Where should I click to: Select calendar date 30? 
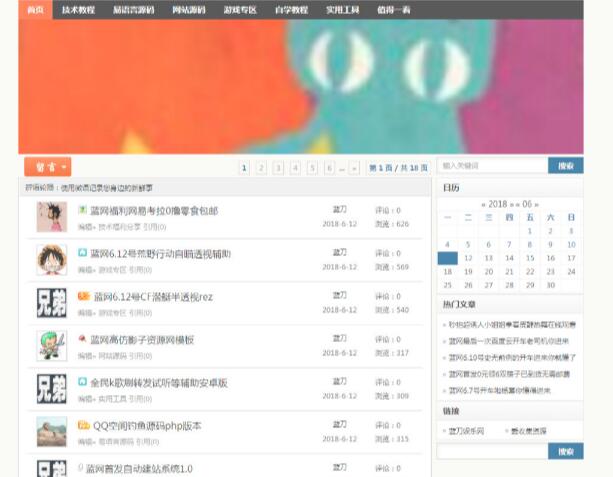click(x=550, y=285)
